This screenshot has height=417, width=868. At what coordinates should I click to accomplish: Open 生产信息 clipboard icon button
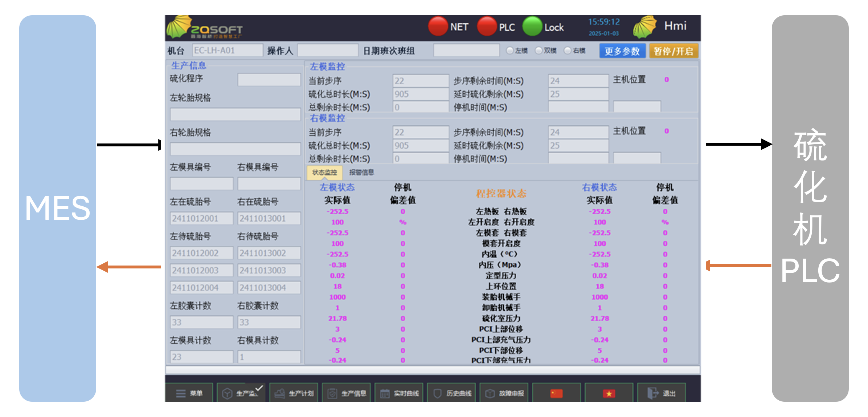[332, 393]
